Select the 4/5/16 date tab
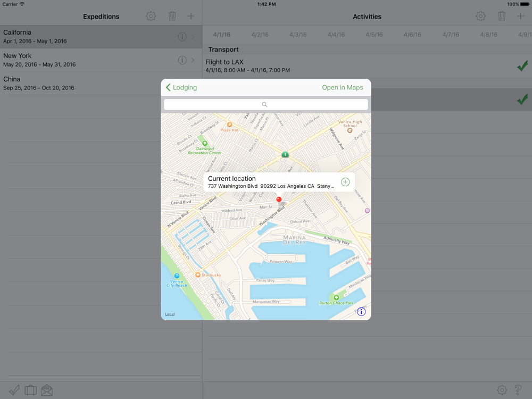532x399 pixels. coord(374,35)
